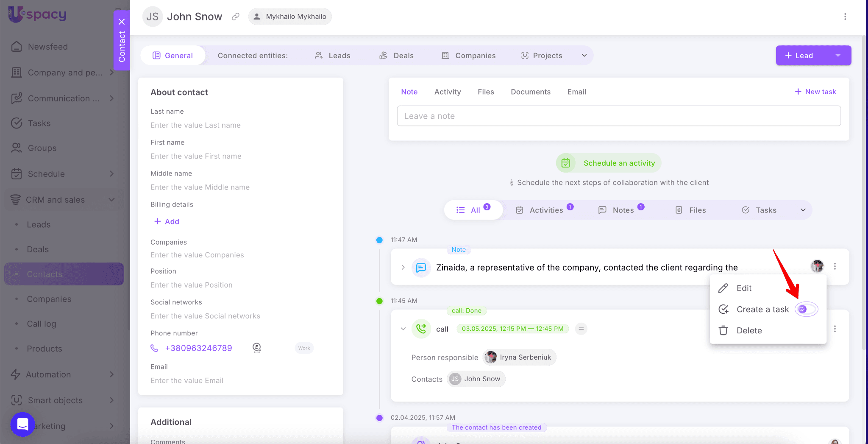Switch to the Activity tab
The image size is (868, 444).
[447, 92]
